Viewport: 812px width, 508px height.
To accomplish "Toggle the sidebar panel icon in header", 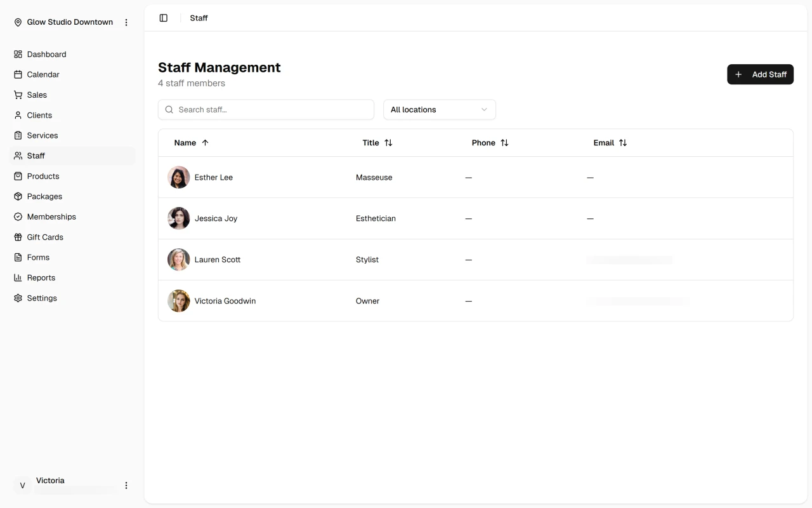I will [x=164, y=18].
